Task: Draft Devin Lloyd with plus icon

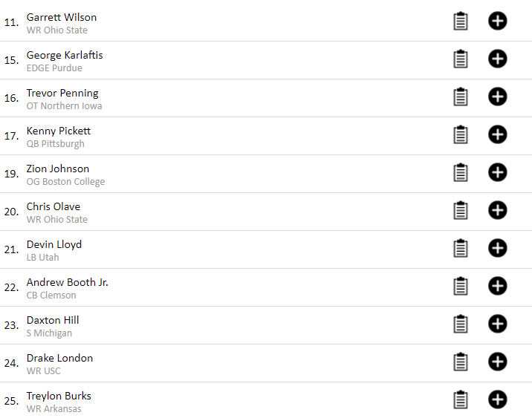Action: (497, 248)
